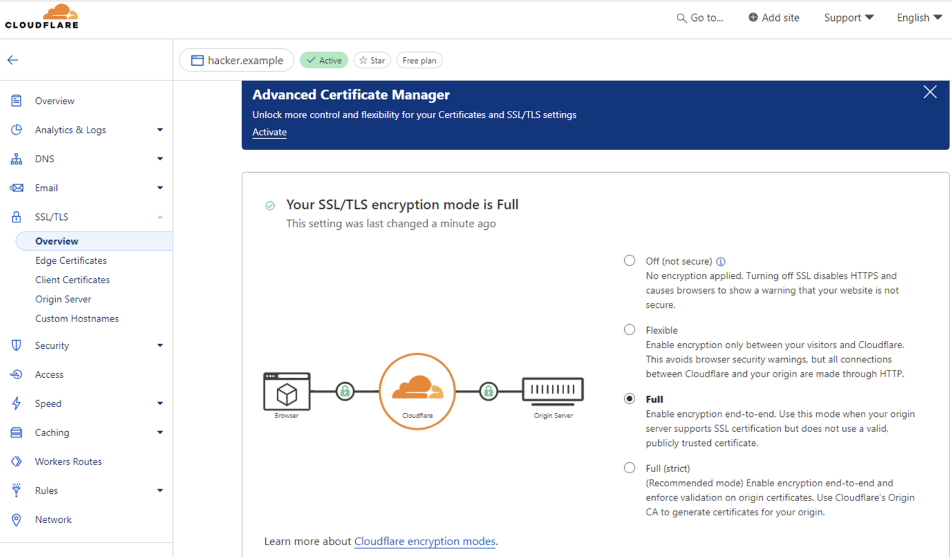The height and width of the screenshot is (560, 952).
Task: Click the Speed lightning bolt icon
Action: coord(16,403)
